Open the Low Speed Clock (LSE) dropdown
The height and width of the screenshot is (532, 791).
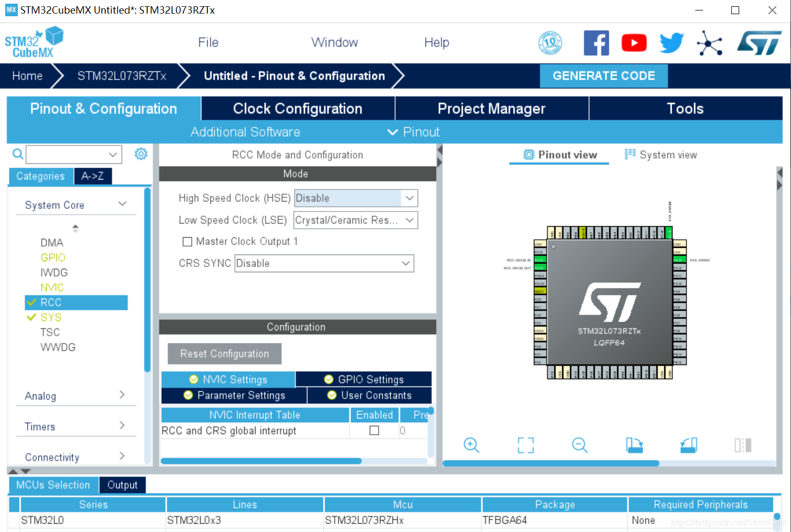click(x=409, y=220)
